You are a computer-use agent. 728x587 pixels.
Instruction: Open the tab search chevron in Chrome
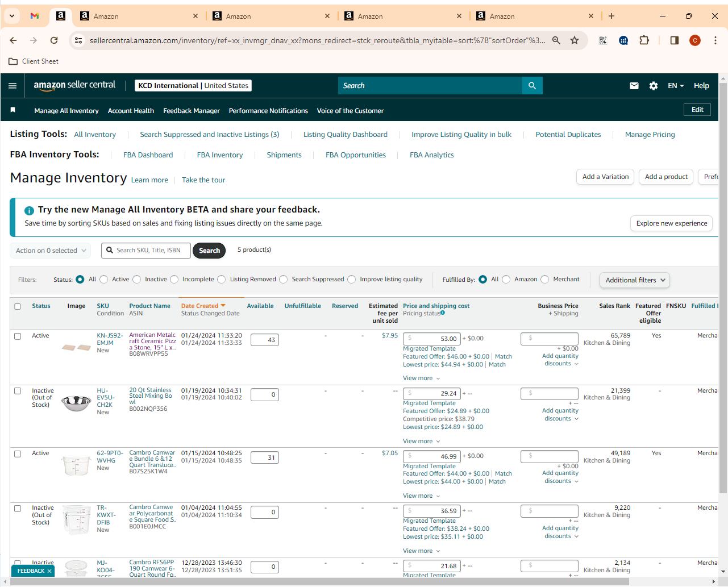click(12, 16)
